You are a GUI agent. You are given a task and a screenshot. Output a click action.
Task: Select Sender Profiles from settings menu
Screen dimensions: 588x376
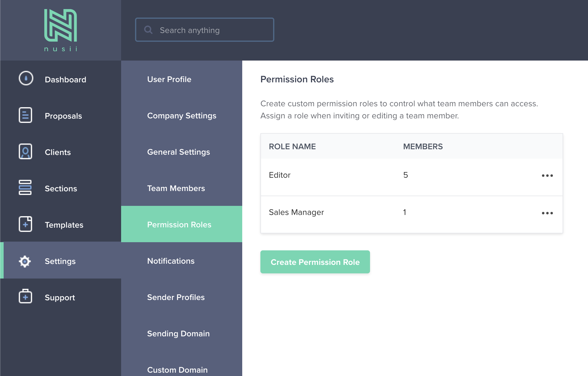[176, 297]
